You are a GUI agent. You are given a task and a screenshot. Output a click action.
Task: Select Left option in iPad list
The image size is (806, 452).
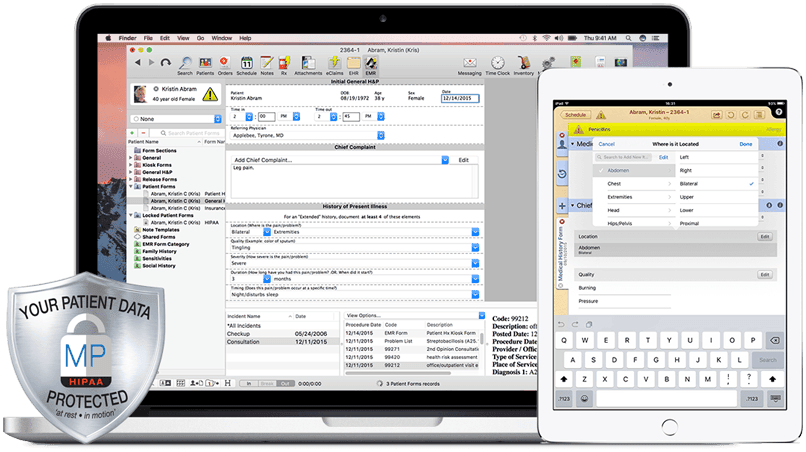pyautogui.click(x=717, y=157)
